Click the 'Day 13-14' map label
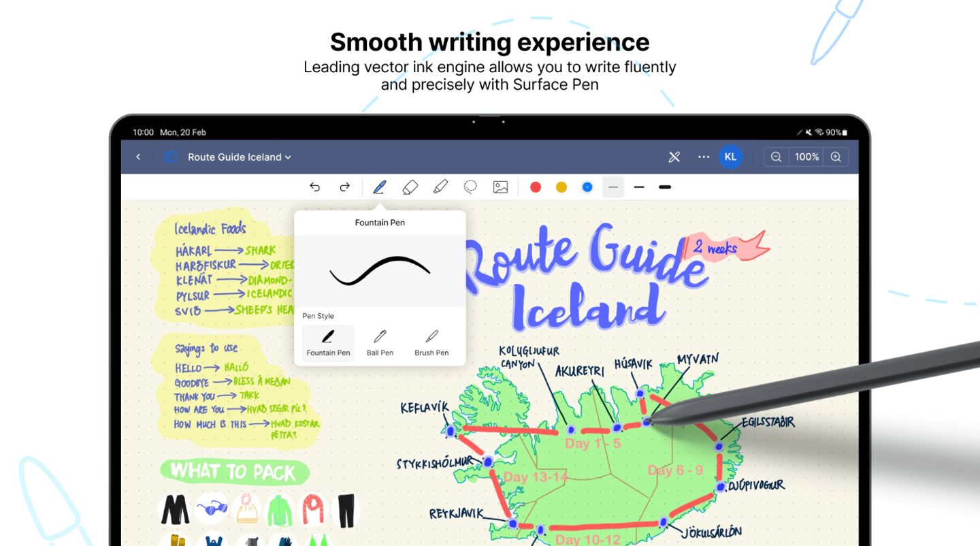 pos(536,477)
